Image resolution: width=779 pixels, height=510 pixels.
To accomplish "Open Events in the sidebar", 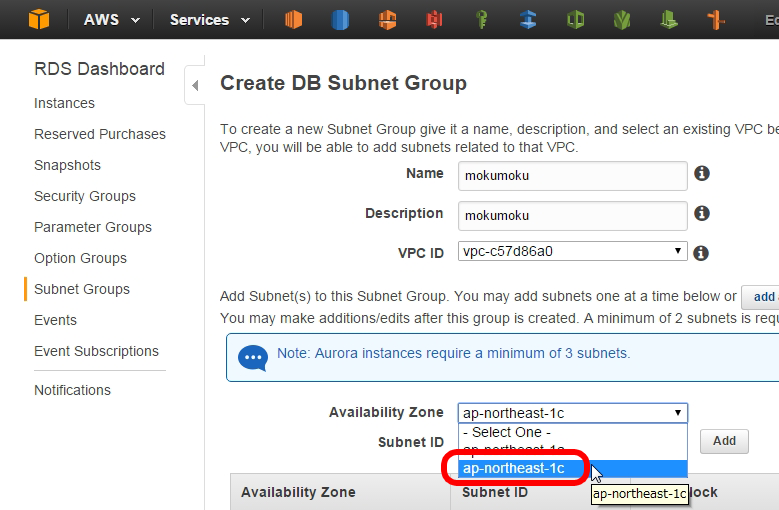I will tap(55, 320).
